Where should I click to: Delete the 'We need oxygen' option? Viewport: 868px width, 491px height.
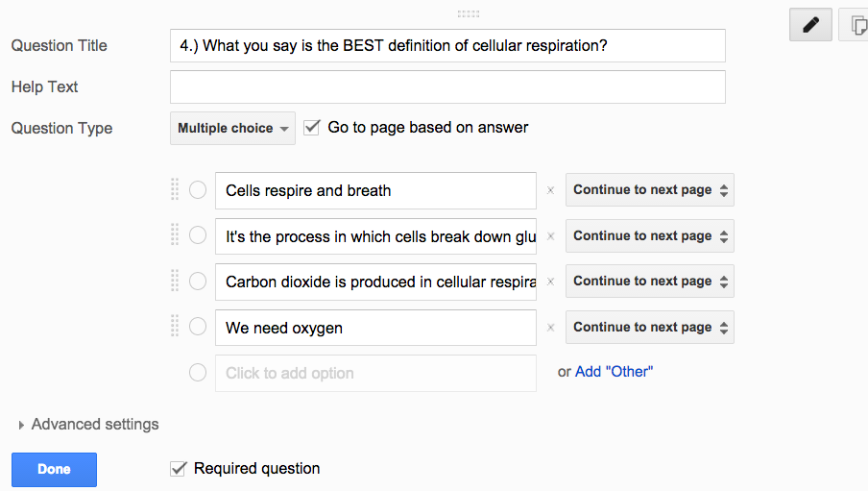[550, 328]
